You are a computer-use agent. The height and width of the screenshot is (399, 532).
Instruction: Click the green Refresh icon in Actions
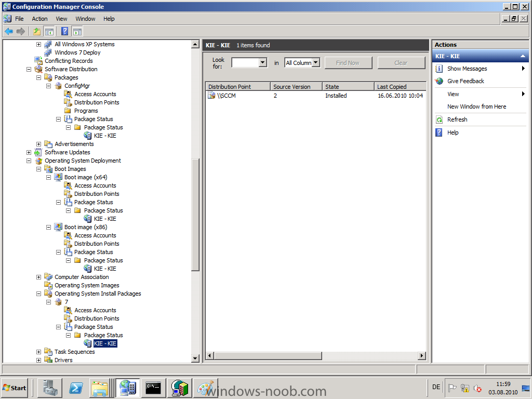439,119
